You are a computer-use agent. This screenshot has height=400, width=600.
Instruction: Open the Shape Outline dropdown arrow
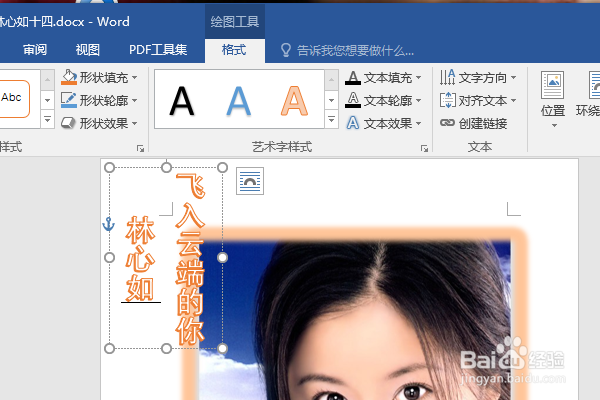(135, 101)
